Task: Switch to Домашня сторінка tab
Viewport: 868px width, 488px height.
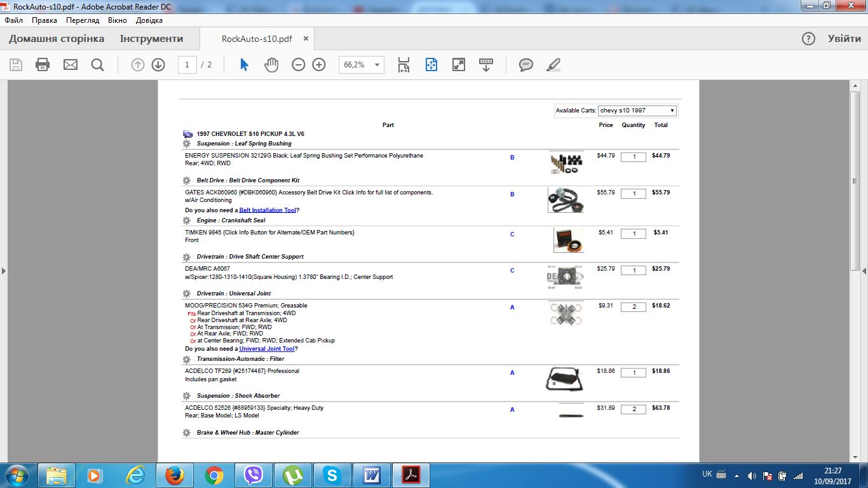Action: (x=57, y=39)
